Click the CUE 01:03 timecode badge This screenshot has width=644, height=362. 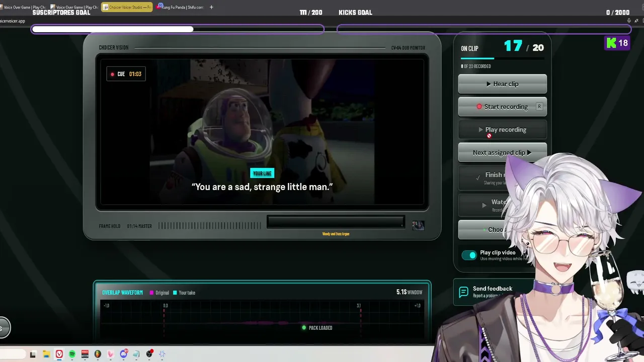(x=126, y=74)
